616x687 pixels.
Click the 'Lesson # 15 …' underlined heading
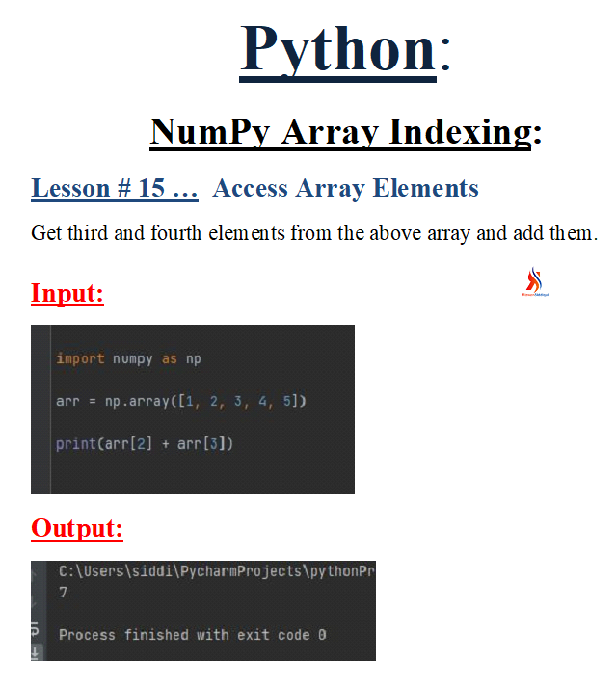[x=115, y=188]
